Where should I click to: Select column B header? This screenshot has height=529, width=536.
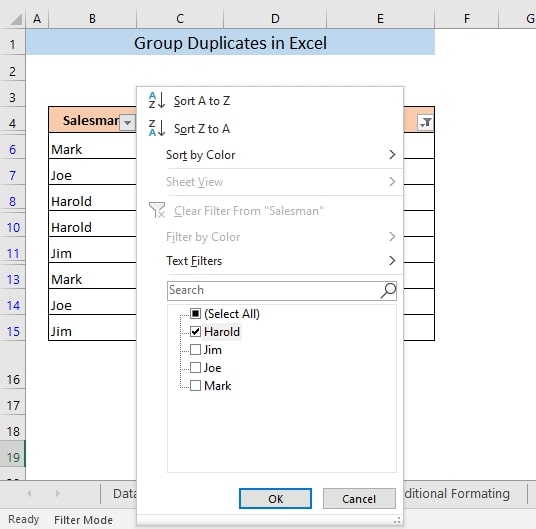pyautogui.click(x=92, y=19)
